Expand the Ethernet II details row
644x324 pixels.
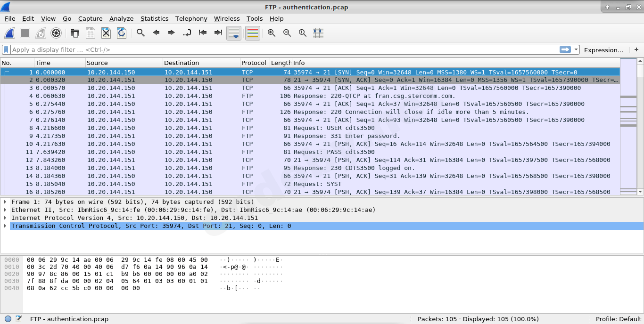(5, 210)
